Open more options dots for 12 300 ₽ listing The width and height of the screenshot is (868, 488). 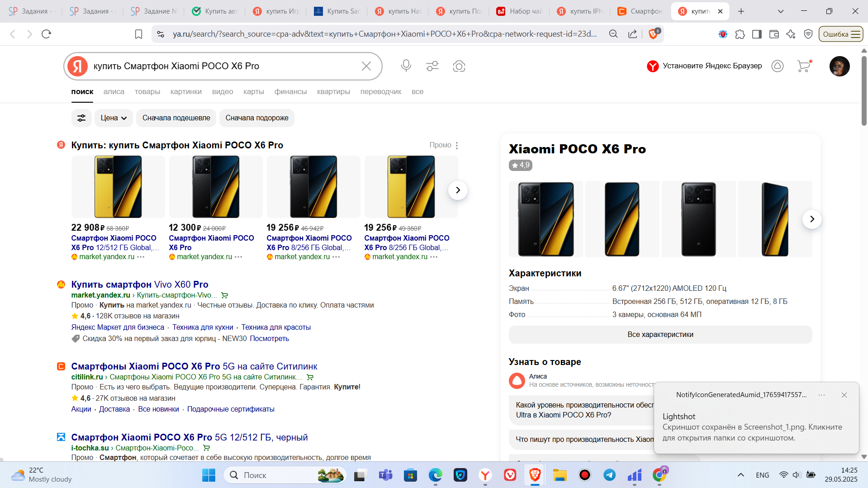pyautogui.click(x=238, y=257)
